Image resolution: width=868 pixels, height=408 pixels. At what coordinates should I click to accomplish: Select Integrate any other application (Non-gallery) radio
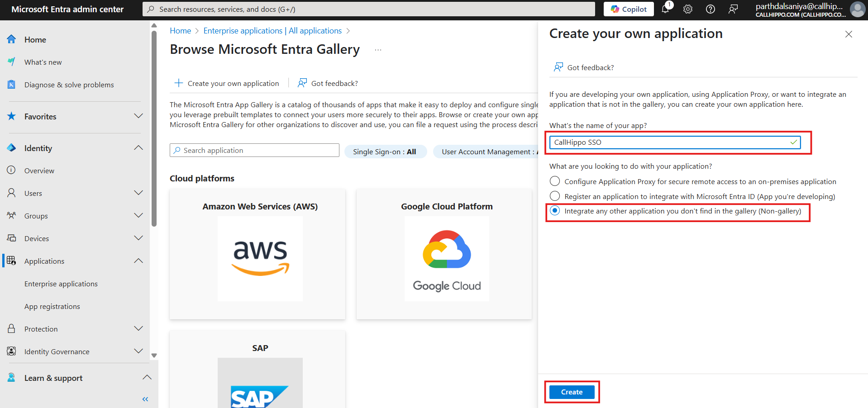555,211
